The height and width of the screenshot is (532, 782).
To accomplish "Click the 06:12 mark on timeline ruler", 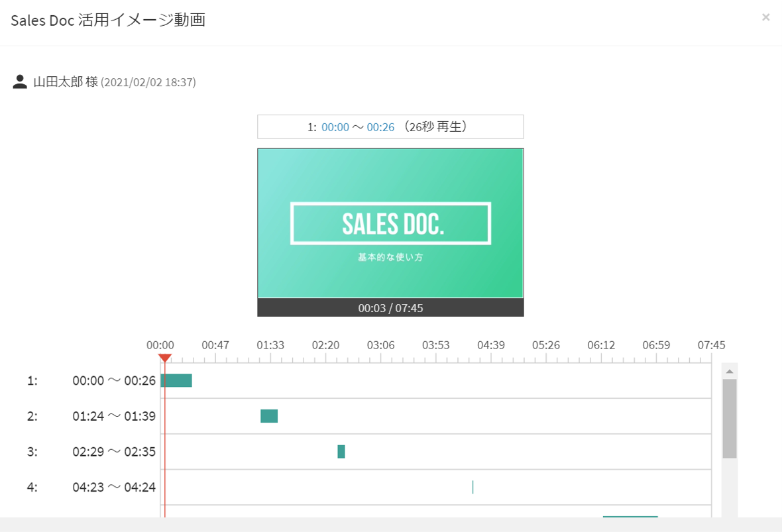I will [x=601, y=346].
